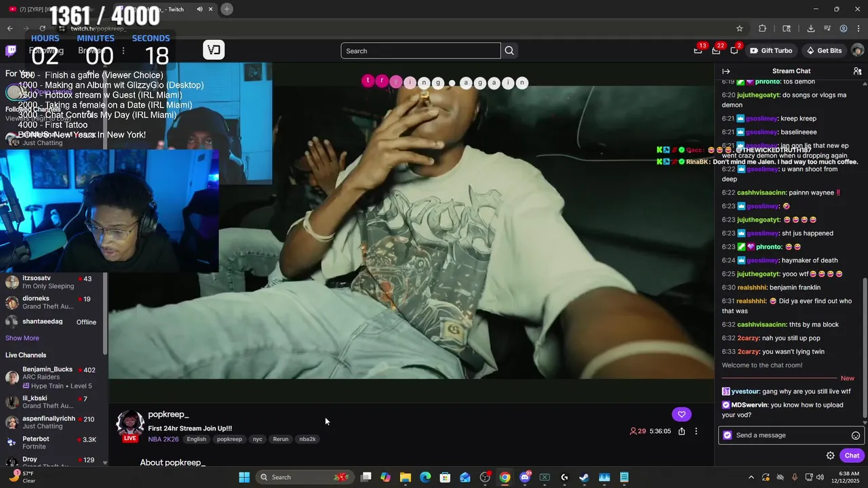Open the user avatar menu
The height and width of the screenshot is (488, 868).
click(x=857, y=51)
